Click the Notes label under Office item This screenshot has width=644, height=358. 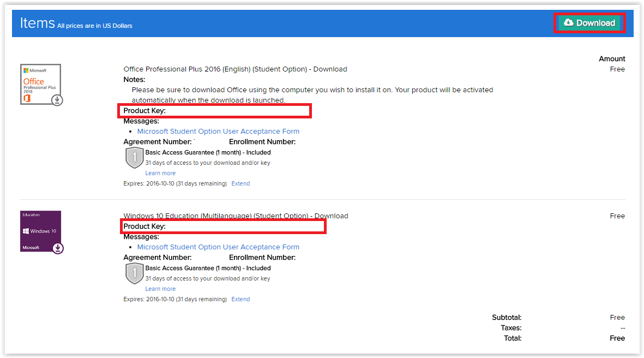click(x=134, y=80)
